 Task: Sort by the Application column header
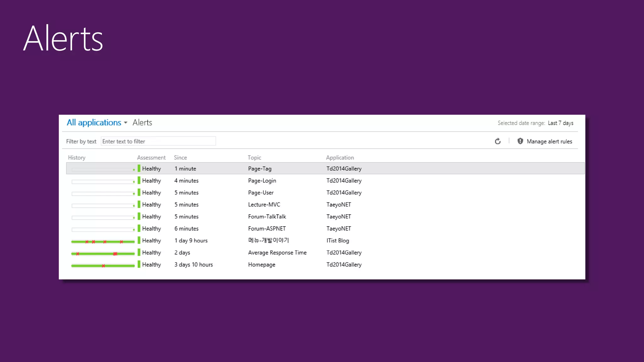click(x=340, y=158)
